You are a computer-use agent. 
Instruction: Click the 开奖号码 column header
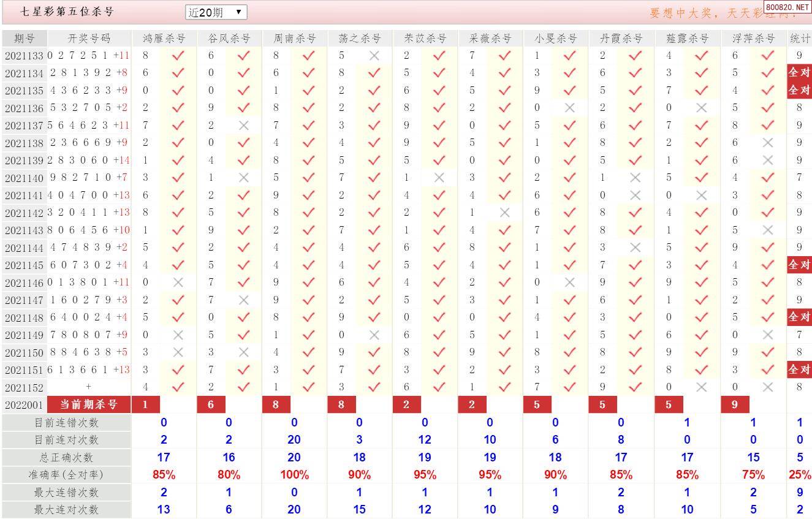pos(89,38)
